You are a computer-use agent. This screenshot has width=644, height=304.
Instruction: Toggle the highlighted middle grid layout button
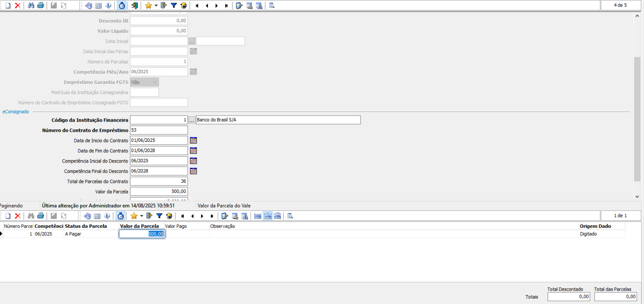click(268, 216)
